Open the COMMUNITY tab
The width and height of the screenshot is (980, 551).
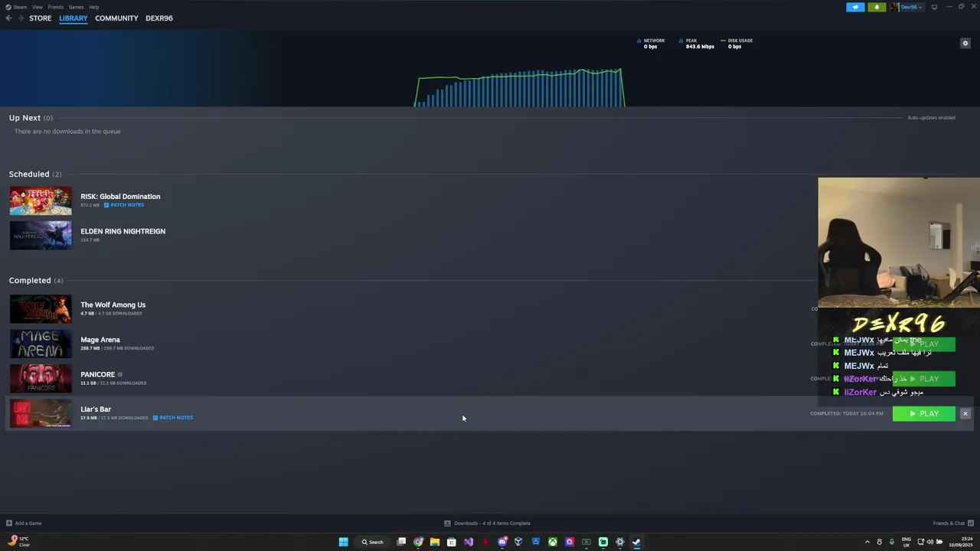[116, 18]
